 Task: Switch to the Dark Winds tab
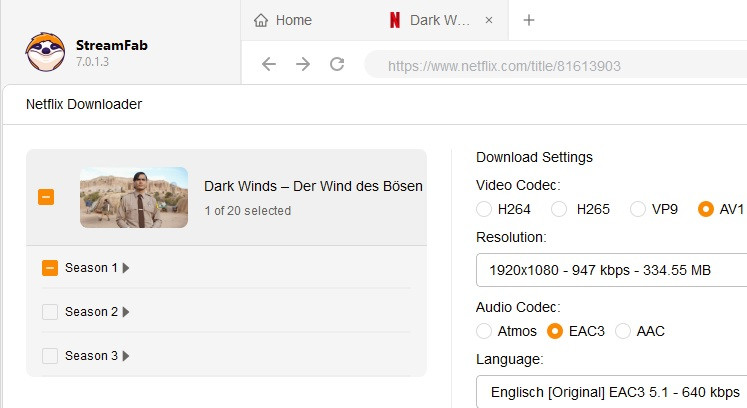pos(430,20)
